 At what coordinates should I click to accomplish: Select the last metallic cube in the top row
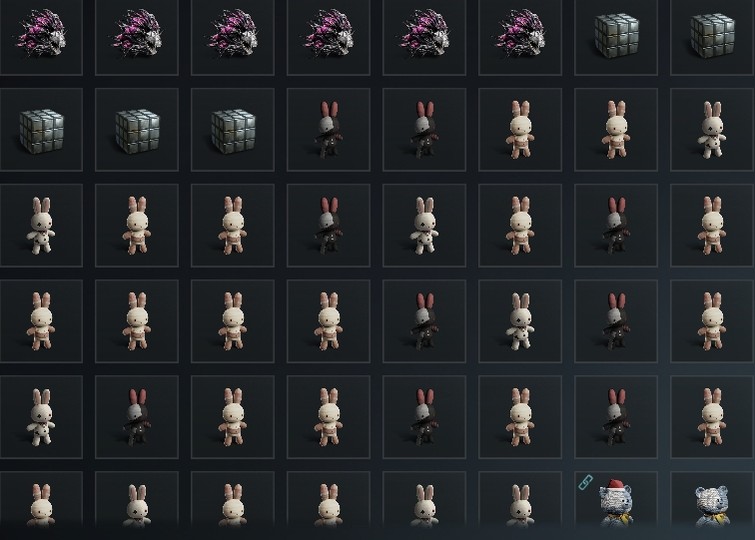712,34
